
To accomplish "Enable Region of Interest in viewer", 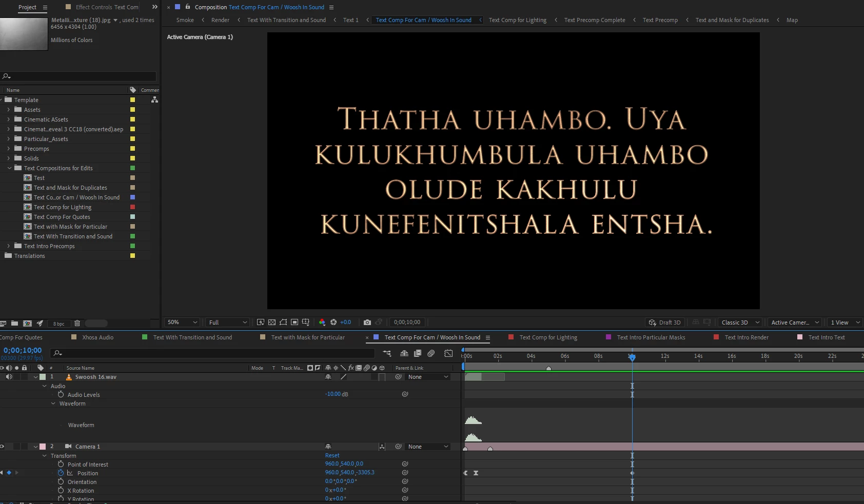I will [x=294, y=322].
